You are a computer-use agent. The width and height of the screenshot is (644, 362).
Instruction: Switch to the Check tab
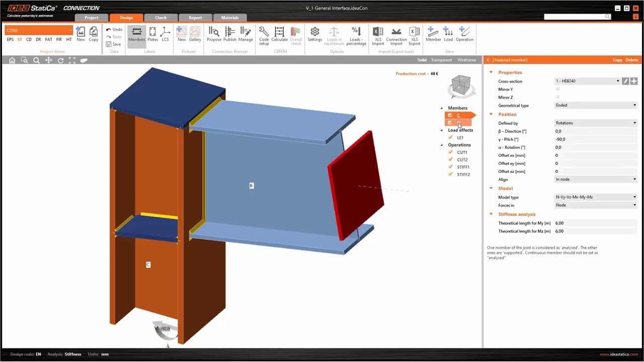tap(160, 18)
